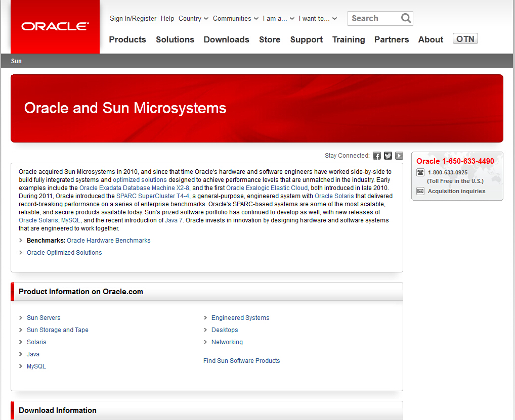This screenshot has width=515, height=420.
Task: Click the Oracle and Sun Microsystems banner
Action: 257,108
